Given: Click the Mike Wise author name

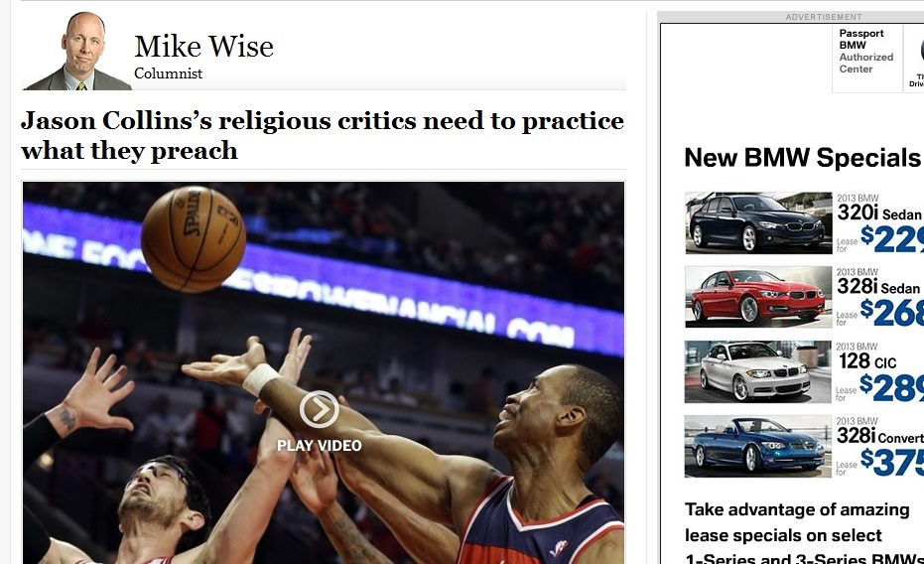Looking at the screenshot, I should [x=203, y=46].
